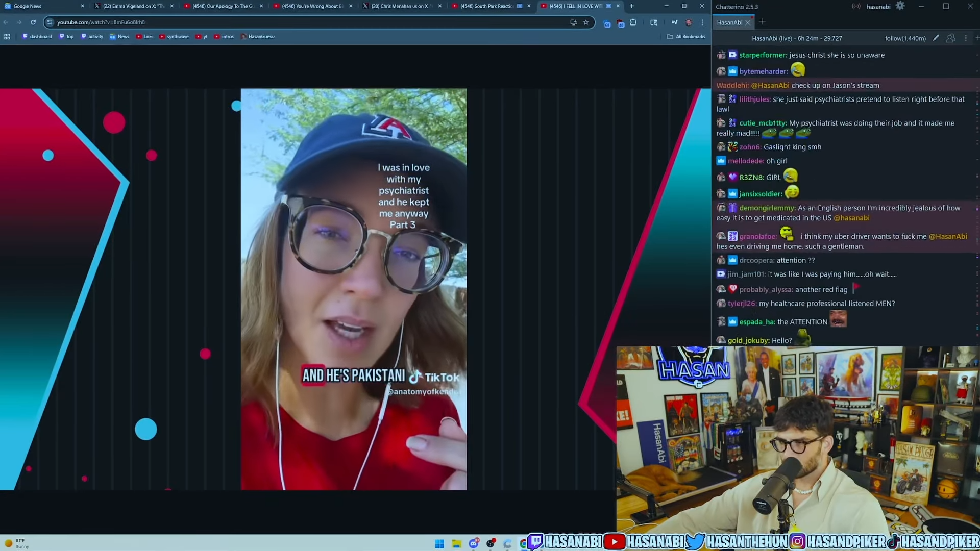Open the synthwave bookmark
Image resolution: width=980 pixels, height=551 pixels.
click(174, 37)
